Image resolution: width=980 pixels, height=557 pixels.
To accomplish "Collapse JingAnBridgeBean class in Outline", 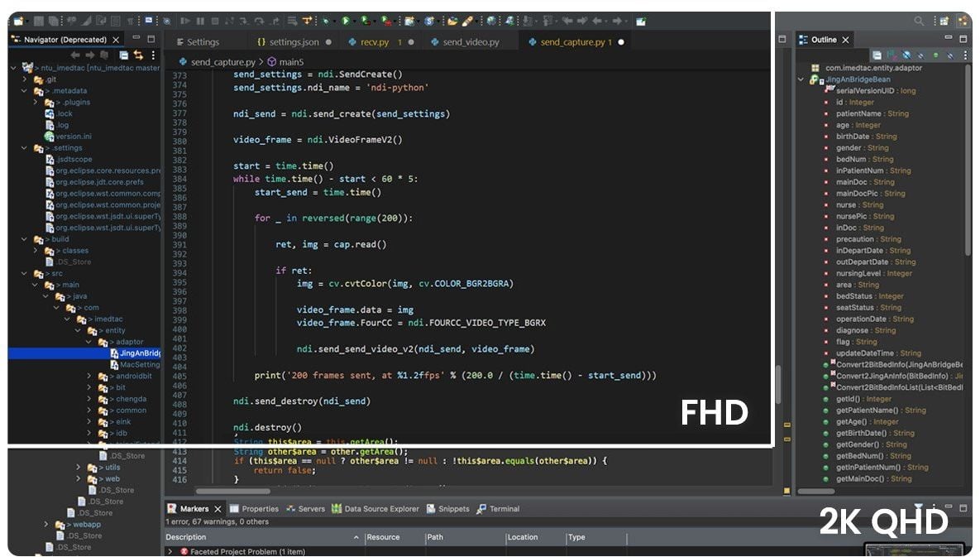I will tap(801, 79).
